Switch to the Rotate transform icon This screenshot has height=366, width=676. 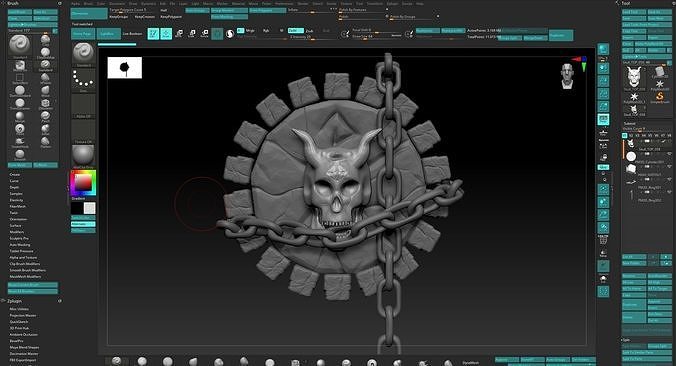point(205,34)
